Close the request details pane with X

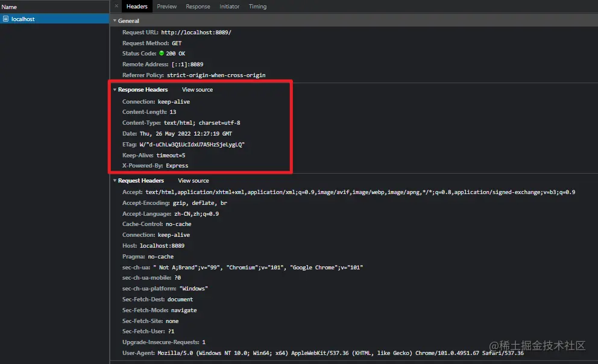[x=116, y=6]
